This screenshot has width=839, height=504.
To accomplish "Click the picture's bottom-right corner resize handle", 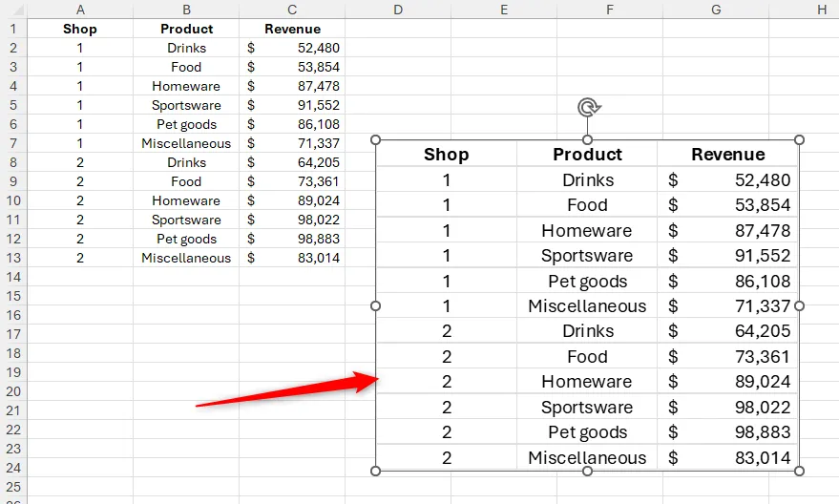I will point(800,471).
